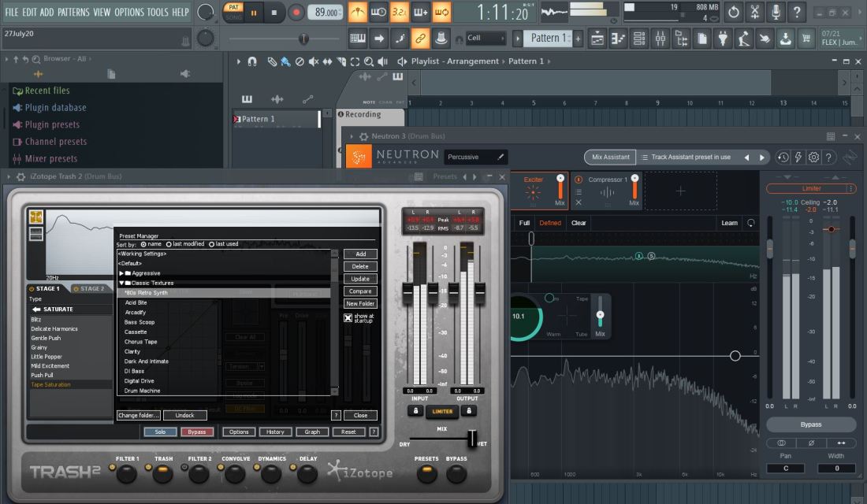The width and height of the screenshot is (867, 504).
Task: Select the 'last modified' sort radio button
Action: tap(169, 244)
